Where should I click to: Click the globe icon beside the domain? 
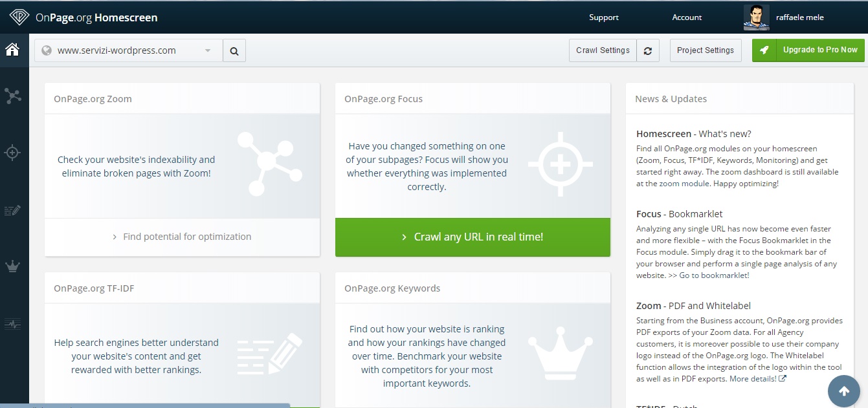tap(47, 50)
